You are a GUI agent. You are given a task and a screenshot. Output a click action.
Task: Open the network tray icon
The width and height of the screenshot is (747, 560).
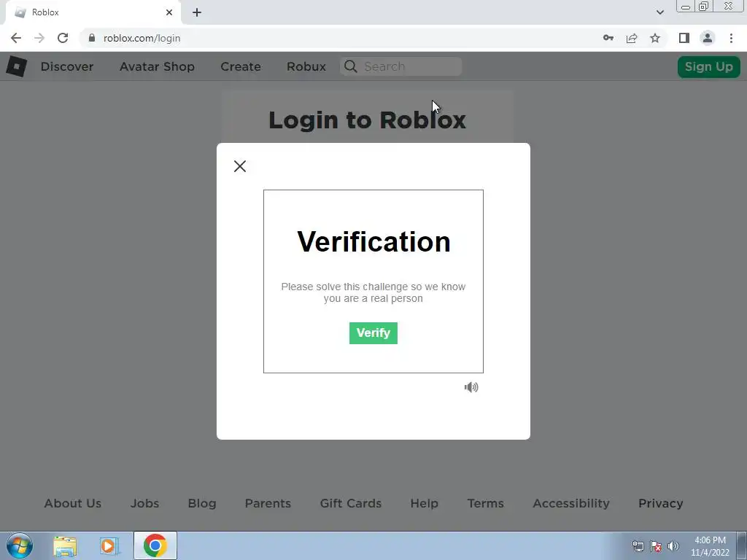[x=638, y=546]
